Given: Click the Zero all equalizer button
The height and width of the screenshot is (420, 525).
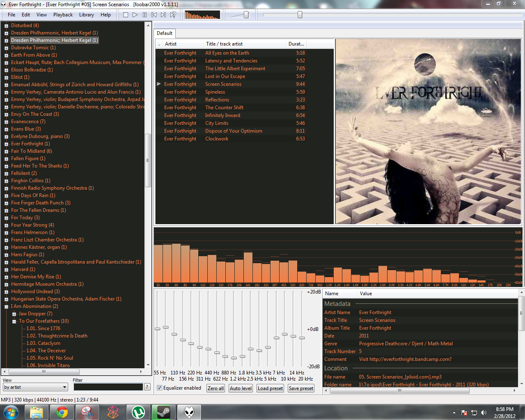Looking at the screenshot, I should point(216,388).
